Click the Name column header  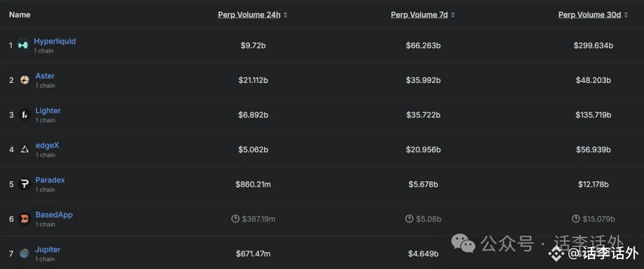tap(20, 15)
